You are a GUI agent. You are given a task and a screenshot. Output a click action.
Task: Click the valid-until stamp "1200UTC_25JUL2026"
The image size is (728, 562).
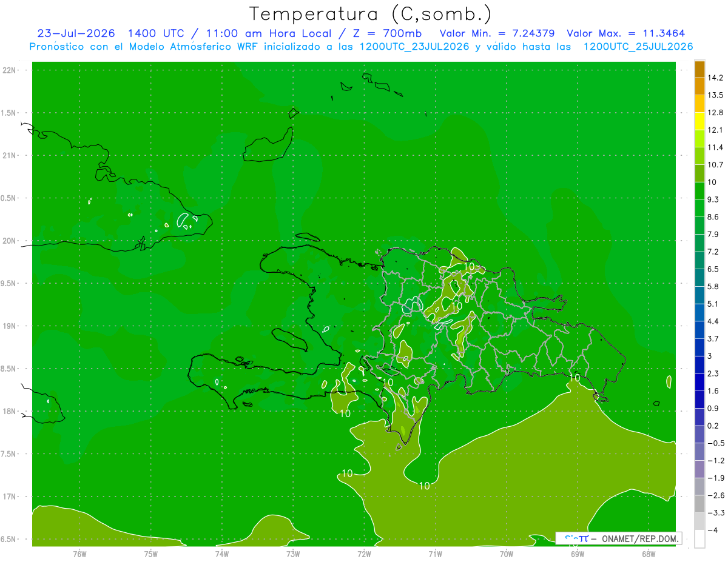pyautogui.click(x=638, y=47)
